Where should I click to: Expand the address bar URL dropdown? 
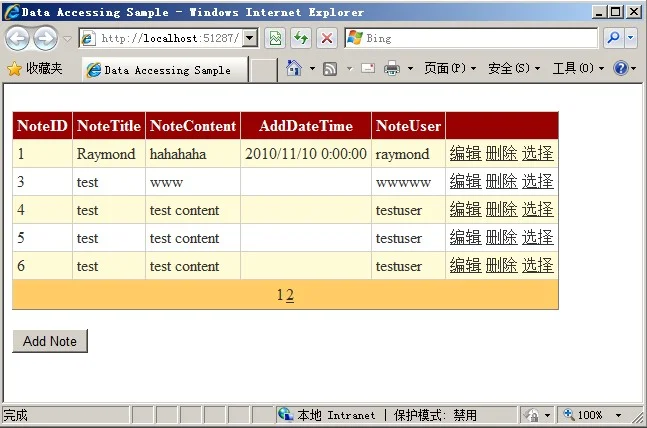249,38
